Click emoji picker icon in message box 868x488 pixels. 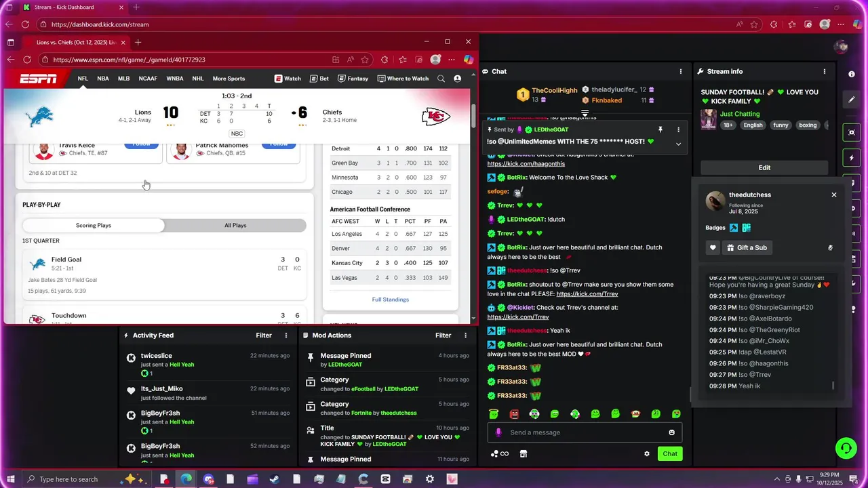(672, 432)
